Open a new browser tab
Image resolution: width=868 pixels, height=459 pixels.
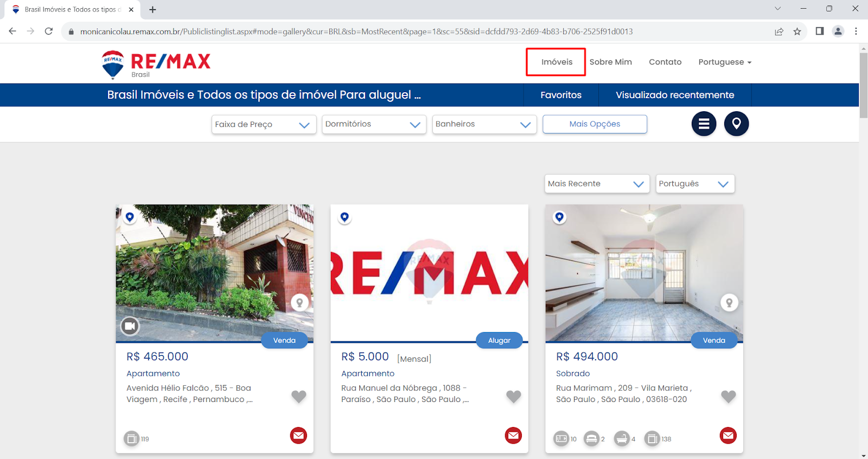[x=152, y=9]
